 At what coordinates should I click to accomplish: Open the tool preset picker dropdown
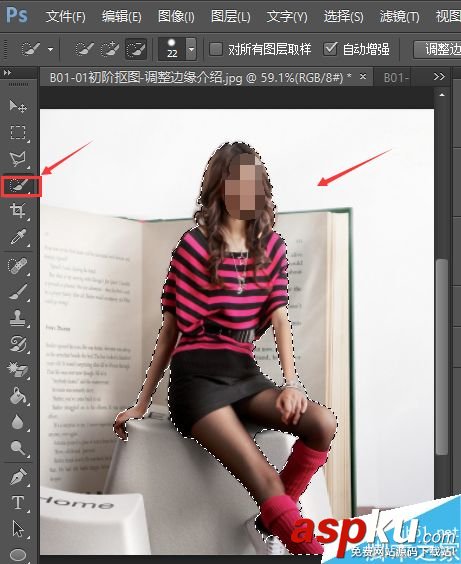point(51,49)
